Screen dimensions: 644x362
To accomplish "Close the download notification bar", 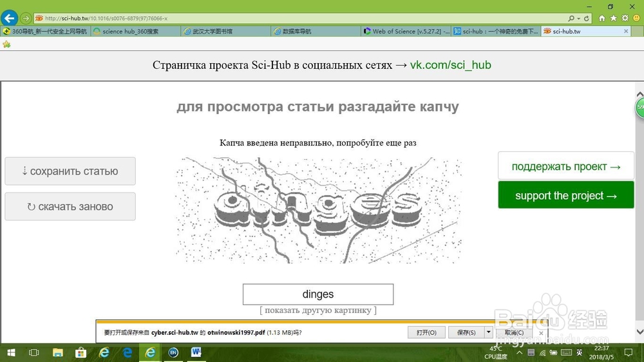I will (x=542, y=333).
